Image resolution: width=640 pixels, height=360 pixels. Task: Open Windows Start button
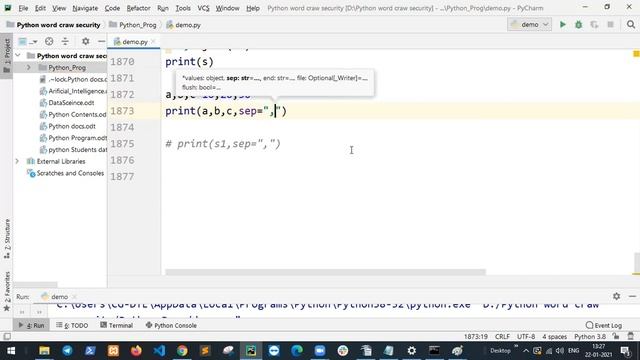11,351
